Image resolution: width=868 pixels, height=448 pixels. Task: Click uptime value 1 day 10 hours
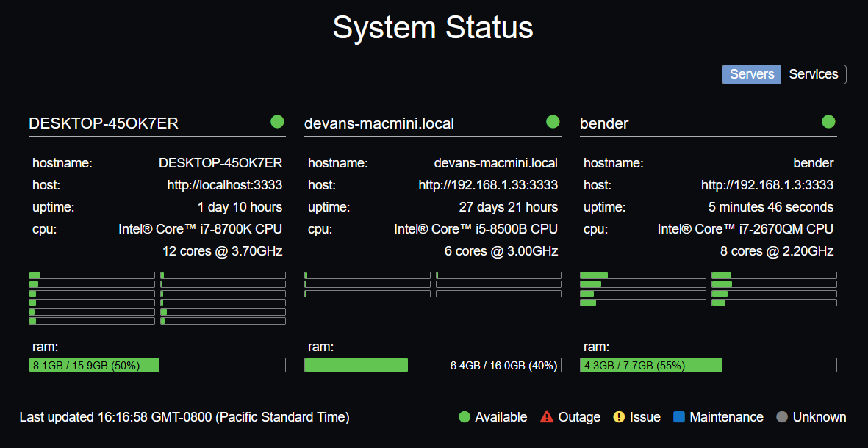click(240, 207)
